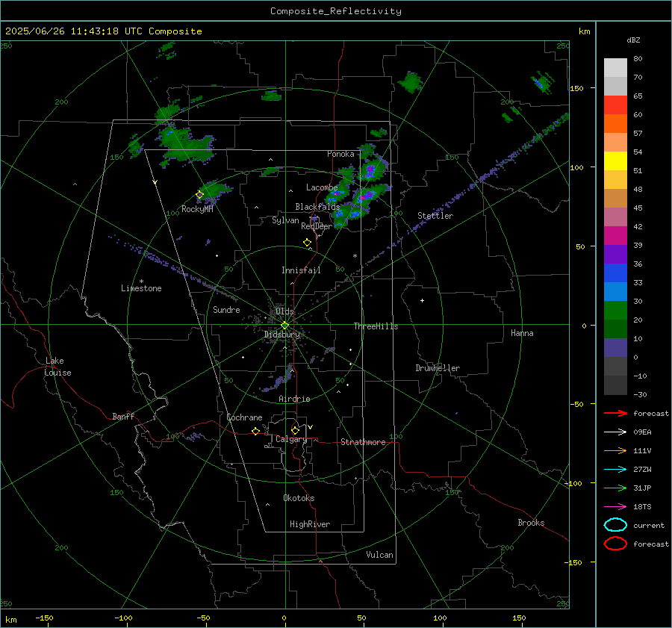Click the blue 36 dBZ legend swatch
The width and height of the screenshot is (672, 628).
coord(615,273)
